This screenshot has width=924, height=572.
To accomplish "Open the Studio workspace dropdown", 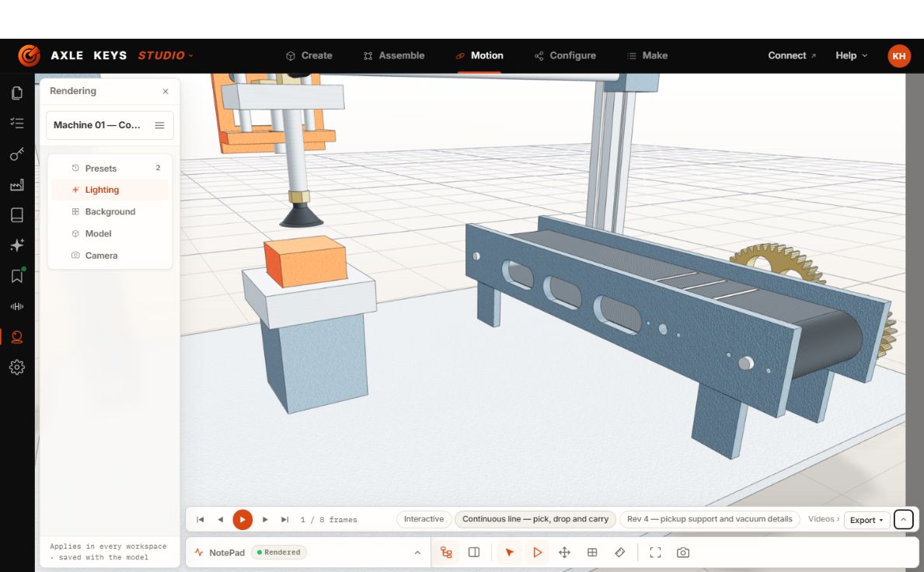I will pyautogui.click(x=166, y=55).
